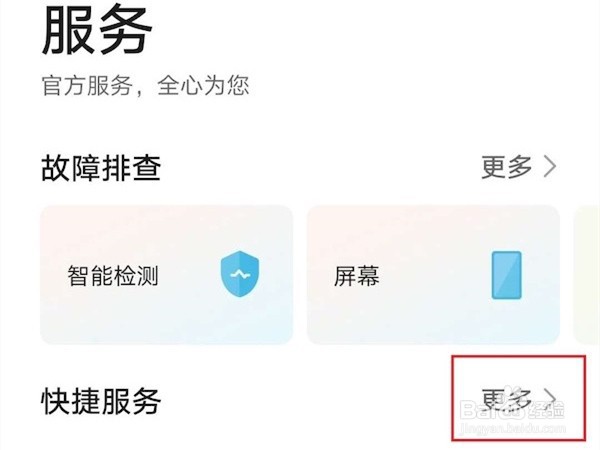Tap the 服务 page title
The image size is (600, 450).
(97, 30)
